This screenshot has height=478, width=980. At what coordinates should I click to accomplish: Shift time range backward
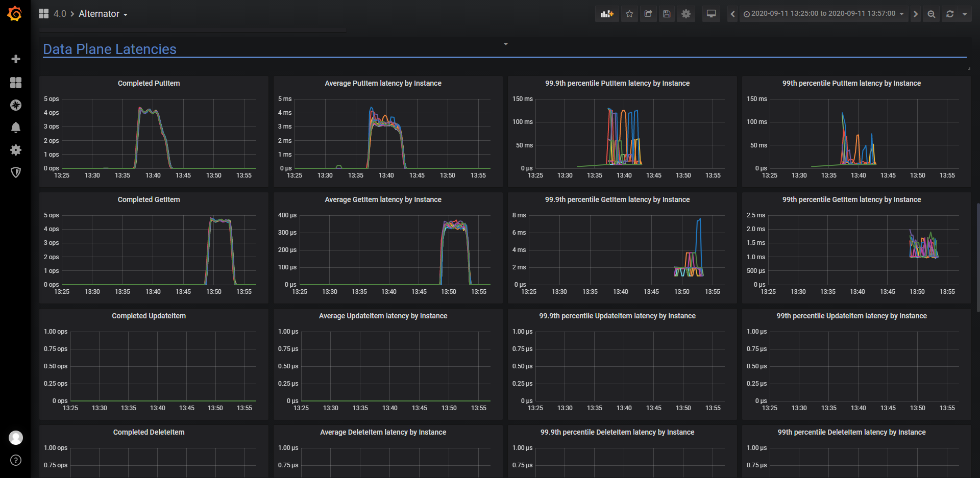click(732, 14)
